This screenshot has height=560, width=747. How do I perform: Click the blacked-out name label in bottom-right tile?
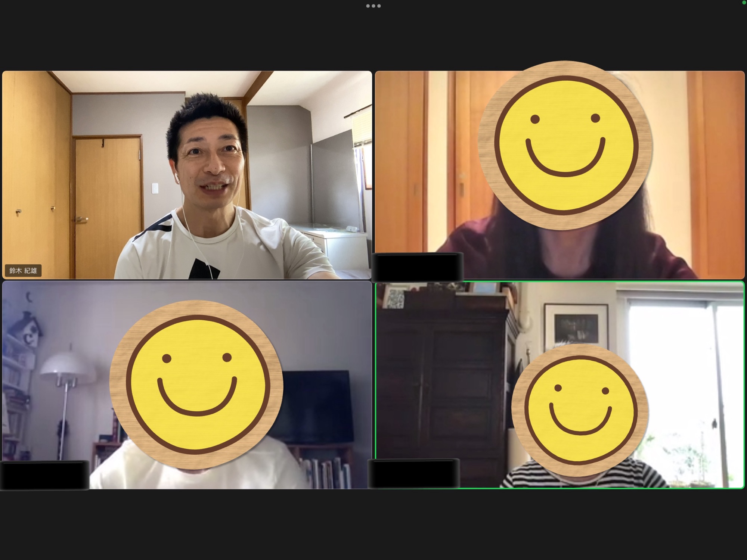(x=414, y=473)
